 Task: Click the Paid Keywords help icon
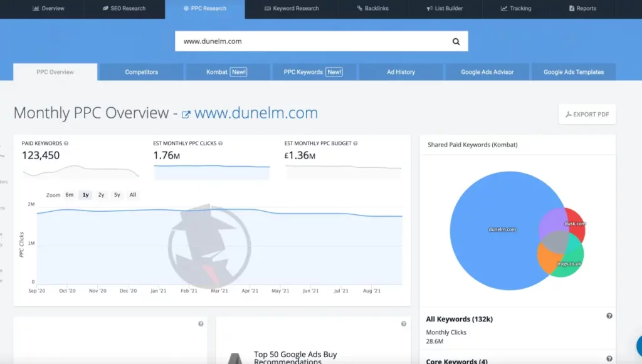[x=66, y=143]
